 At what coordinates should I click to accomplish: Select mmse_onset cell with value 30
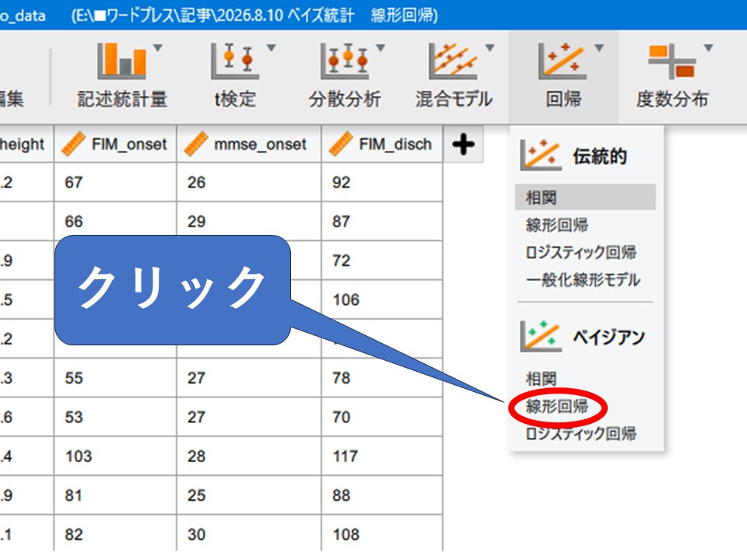click(249, 534)
